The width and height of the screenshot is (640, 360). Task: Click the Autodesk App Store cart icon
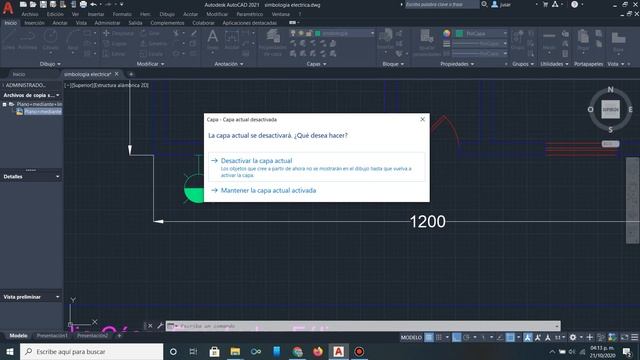click(x=545, y=4)
